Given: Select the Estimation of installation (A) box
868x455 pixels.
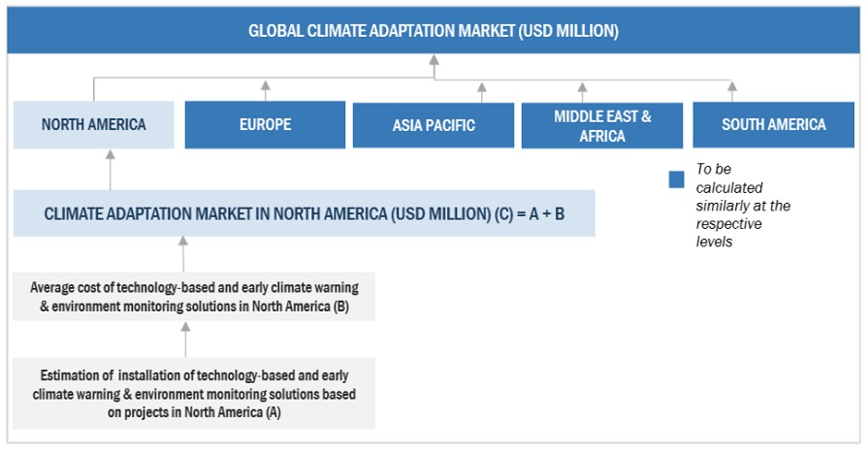Looking at the screenshot, I should (x=193, y=393).
